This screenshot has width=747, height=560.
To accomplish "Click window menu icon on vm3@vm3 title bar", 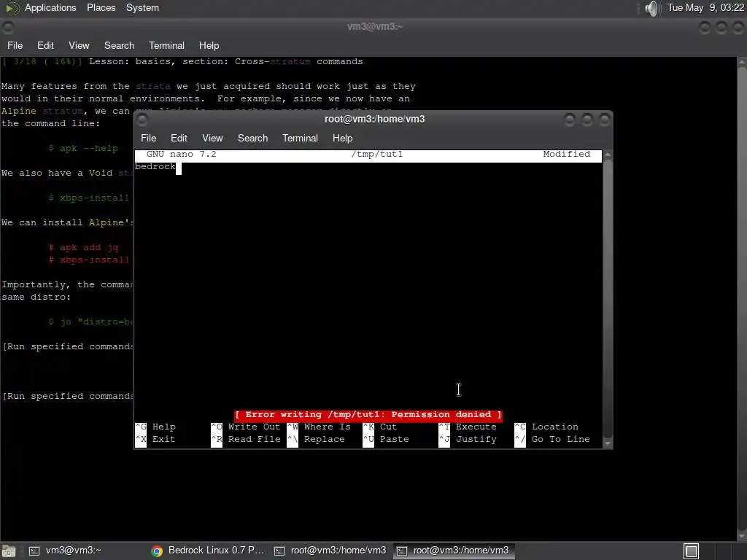I will point(7,28).
